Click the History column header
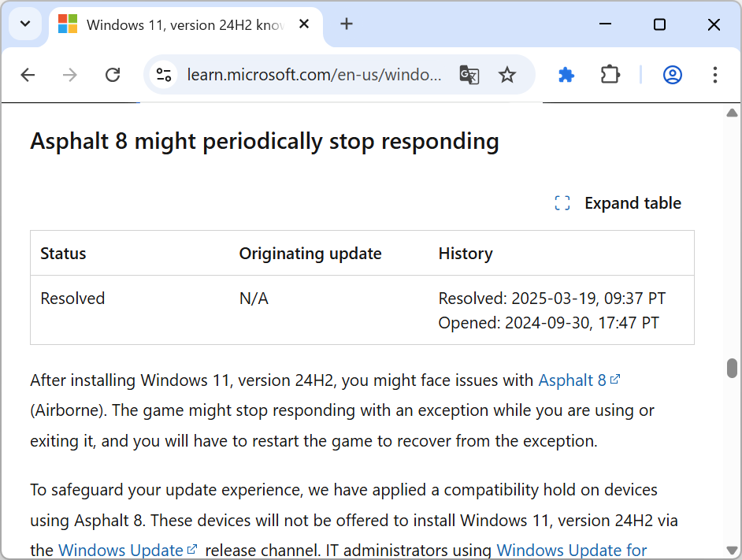Viewport: 742px width, 560px height. coord(466,254)
